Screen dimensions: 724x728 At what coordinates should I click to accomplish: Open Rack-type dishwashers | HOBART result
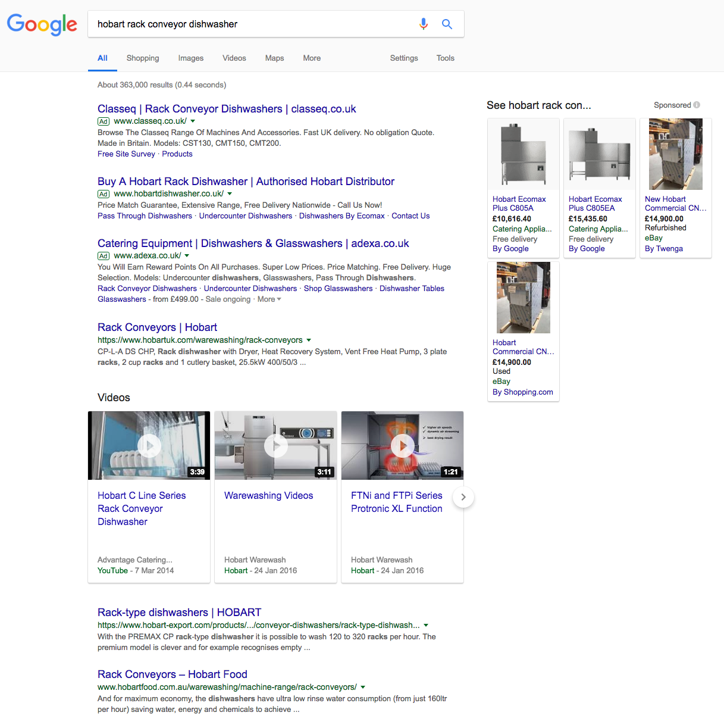click(x=179, y=613)
